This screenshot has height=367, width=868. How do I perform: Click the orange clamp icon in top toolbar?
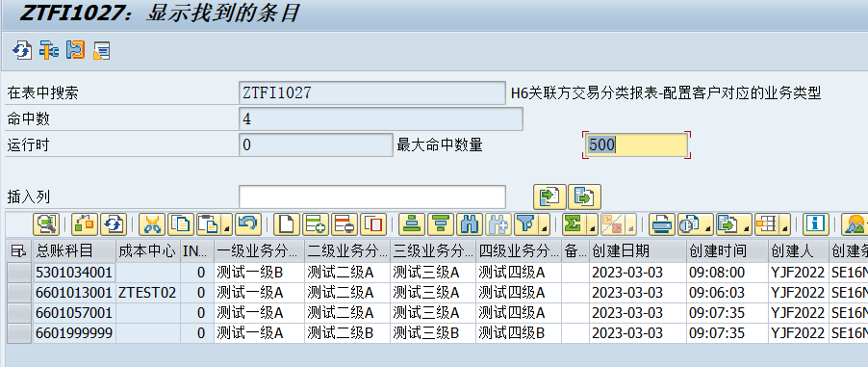tap(75, 50)
